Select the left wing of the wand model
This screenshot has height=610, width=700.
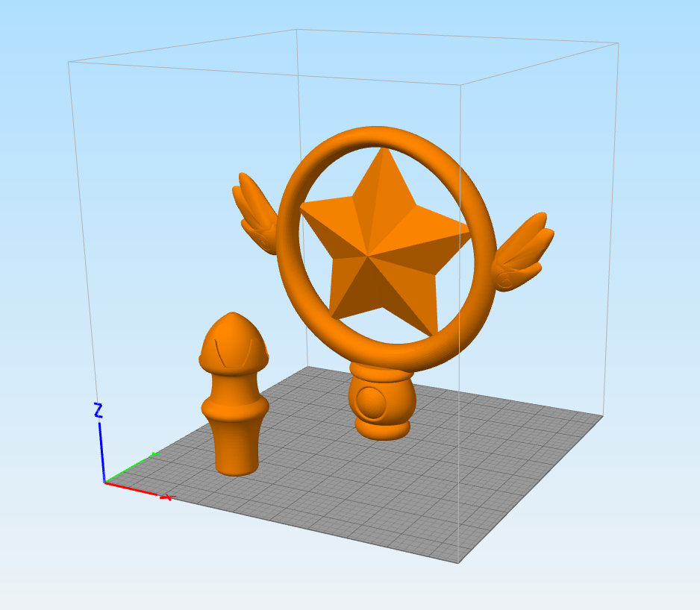255,213
